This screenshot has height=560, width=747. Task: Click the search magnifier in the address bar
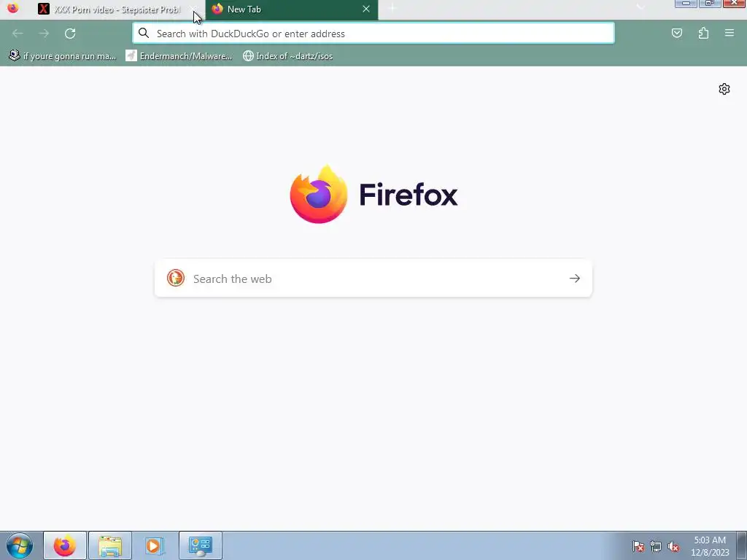(x=144, y=34)
